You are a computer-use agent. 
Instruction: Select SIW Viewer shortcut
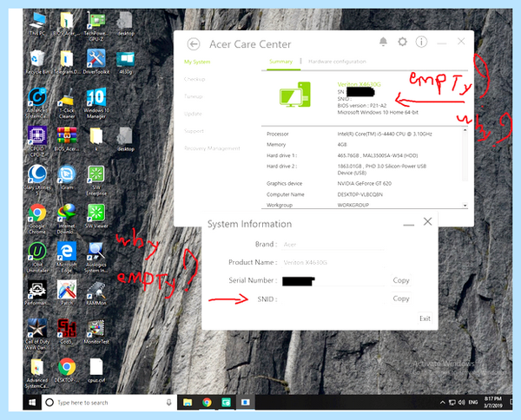tap(96, 216)
